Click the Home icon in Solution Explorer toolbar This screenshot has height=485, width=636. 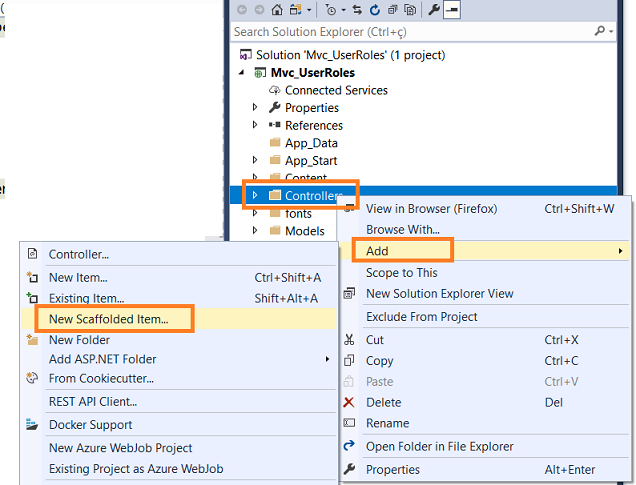(x=277, y=10)
